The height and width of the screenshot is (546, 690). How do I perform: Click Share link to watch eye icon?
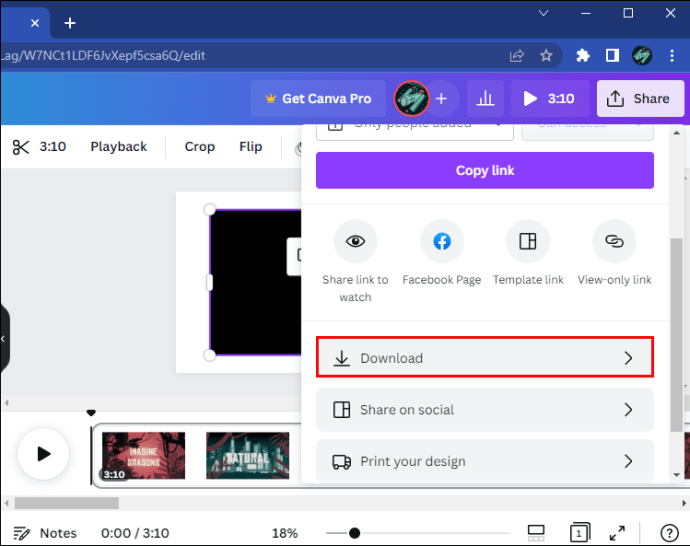355,241
